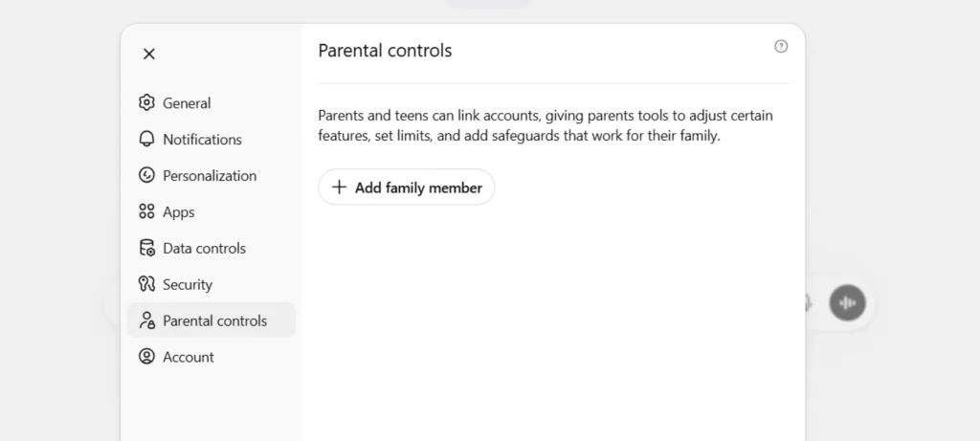Click the Add family member button
The width and height of the screenshot is (980, 441).
[407, 187]
